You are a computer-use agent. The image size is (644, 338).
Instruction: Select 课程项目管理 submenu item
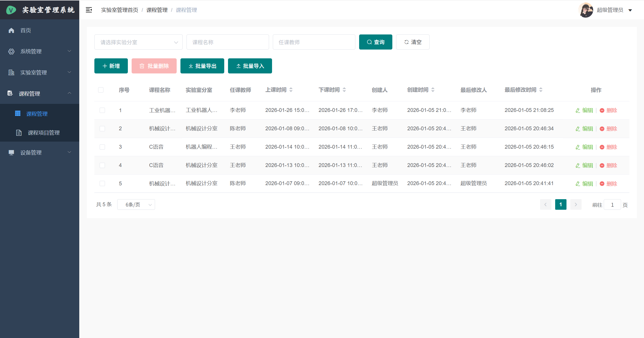click(44, 133)
